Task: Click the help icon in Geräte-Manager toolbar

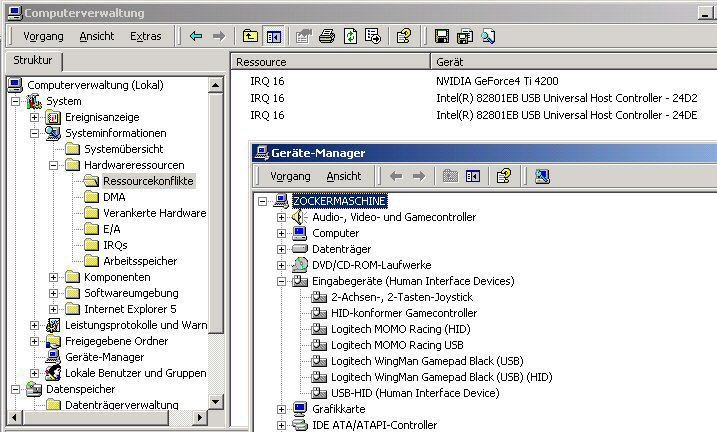Action: pyautogui.click(x=504, y=176)
